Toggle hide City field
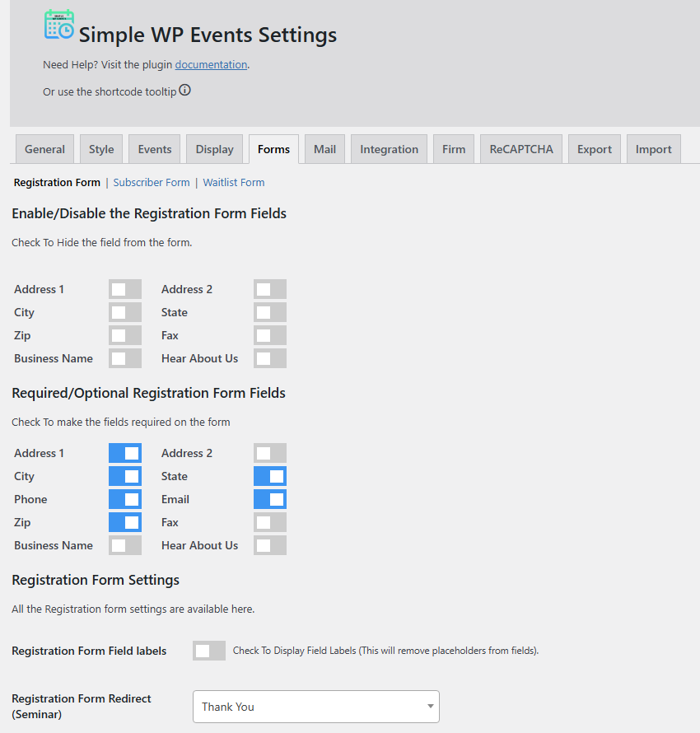This screenshot has height=733, width=700. tap(125, 312)
